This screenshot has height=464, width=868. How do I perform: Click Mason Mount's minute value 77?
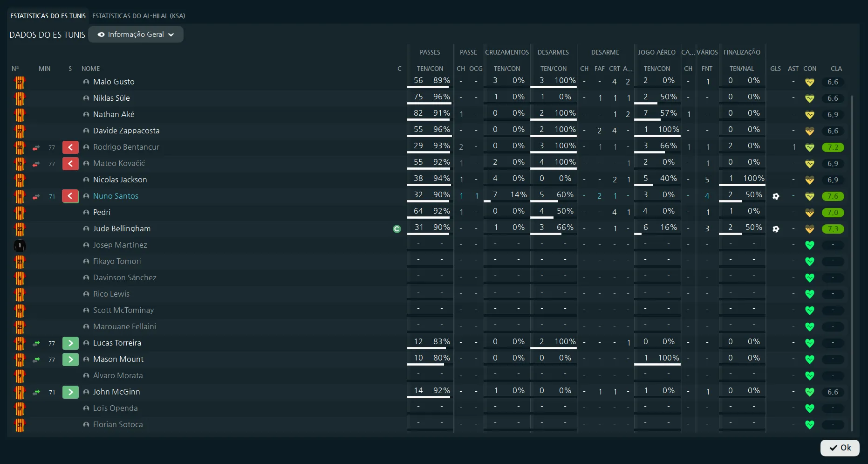(x=52, y=360)
